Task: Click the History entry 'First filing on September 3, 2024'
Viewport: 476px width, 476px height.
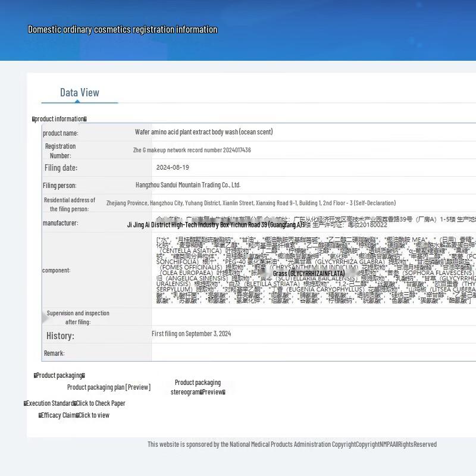Action: click(x=191, y=334)
